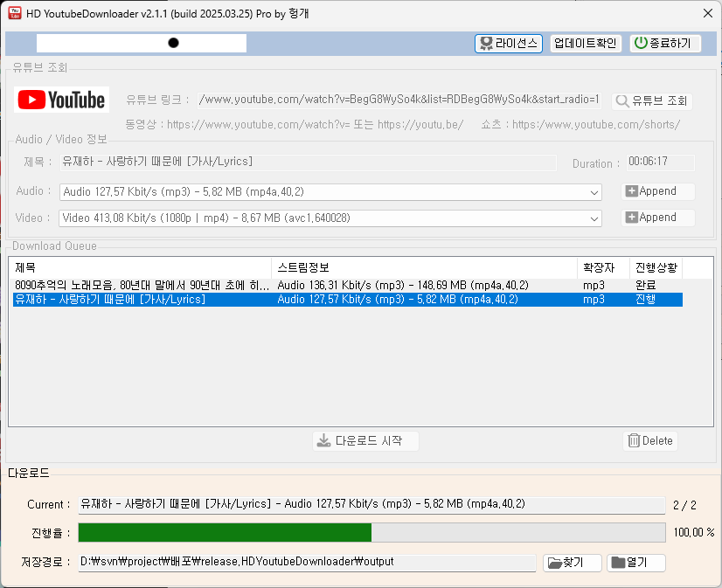The width and height of the screenshot is (722, 588).
Task: Select the 8090추억의 노래모음 queue row
Action: point(348,285)
